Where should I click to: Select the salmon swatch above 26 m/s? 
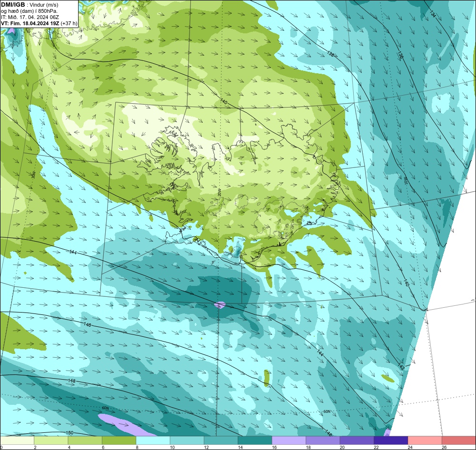pyautogui.click(x=459, y=440)
